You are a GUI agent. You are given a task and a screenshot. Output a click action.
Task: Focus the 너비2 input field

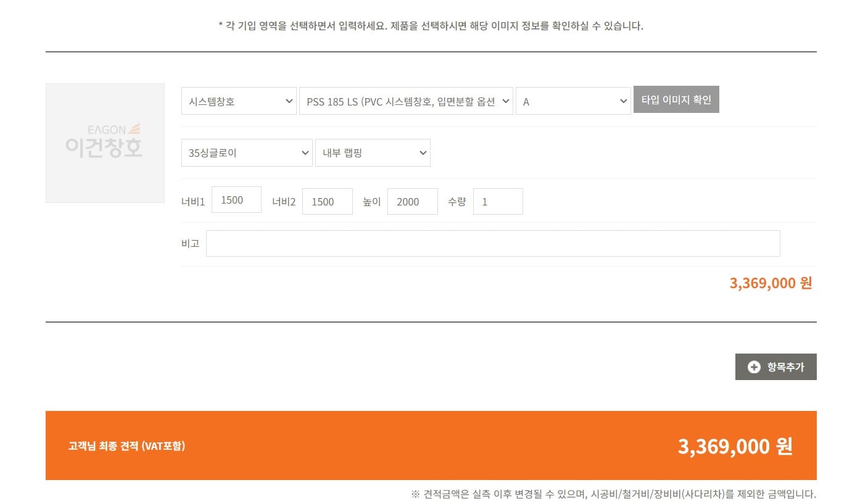328,201
